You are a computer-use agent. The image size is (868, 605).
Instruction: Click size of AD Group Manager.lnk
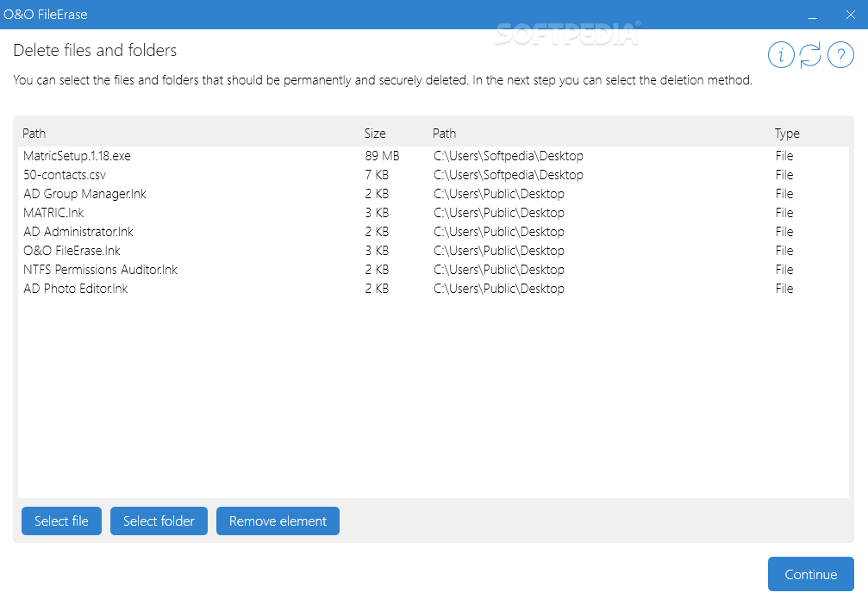tap(377, 194)
